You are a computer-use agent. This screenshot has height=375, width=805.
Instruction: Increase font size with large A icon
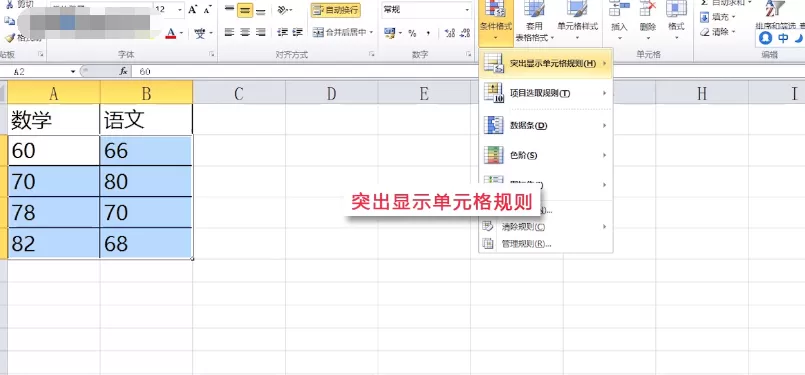193,10
